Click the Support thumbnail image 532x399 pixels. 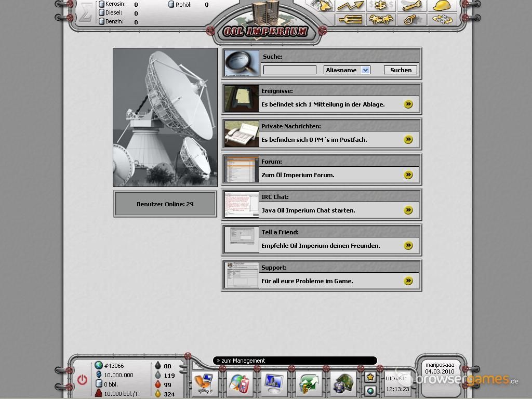coord(242,275)
